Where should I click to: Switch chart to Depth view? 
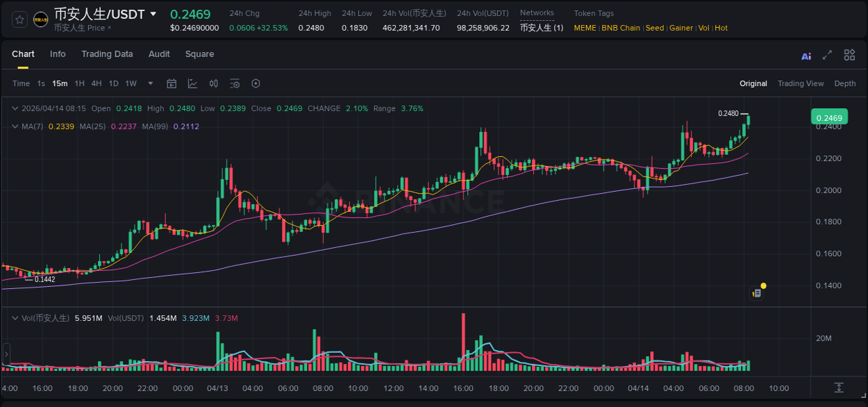point(844,83)
